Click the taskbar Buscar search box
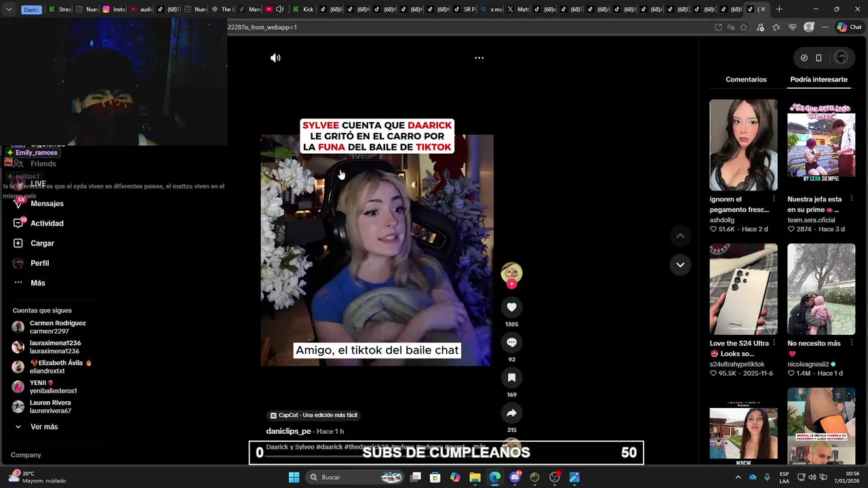Image resolution: width=868 pixels, height=488 pixels. tap(354, 477)
